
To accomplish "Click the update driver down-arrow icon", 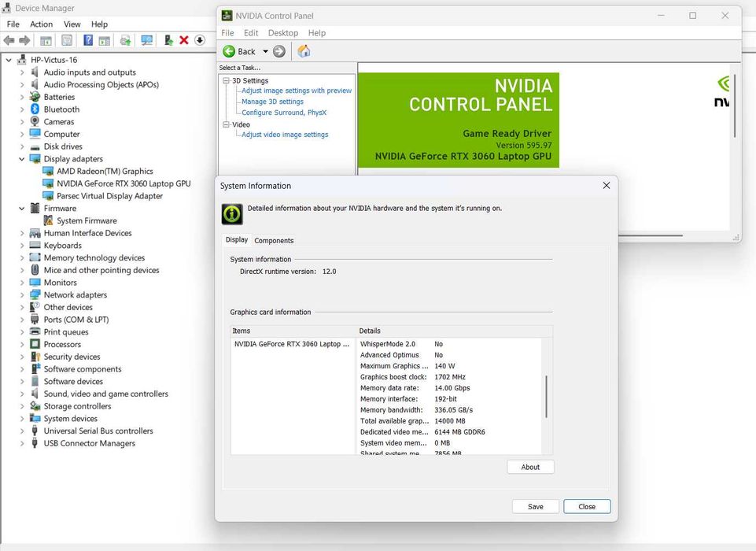I will (200, 40).
